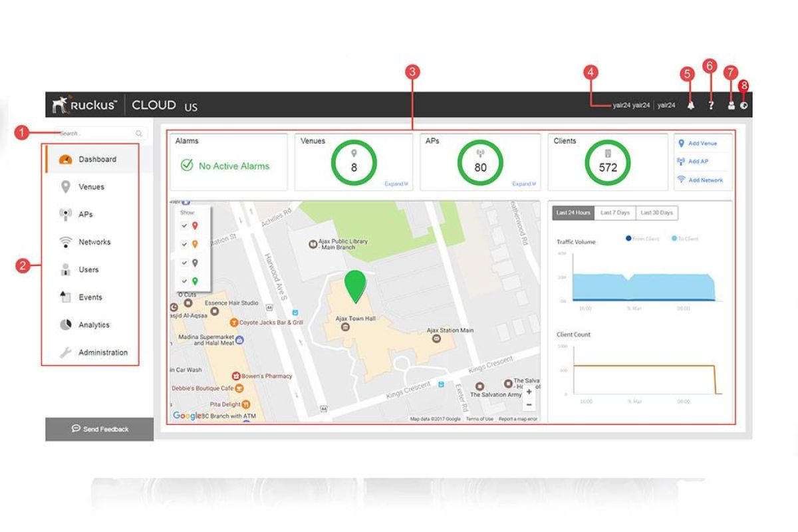Open the Analytics sidebar item
The height and width of the screenshot is (532, 798).
click(94, 325)
